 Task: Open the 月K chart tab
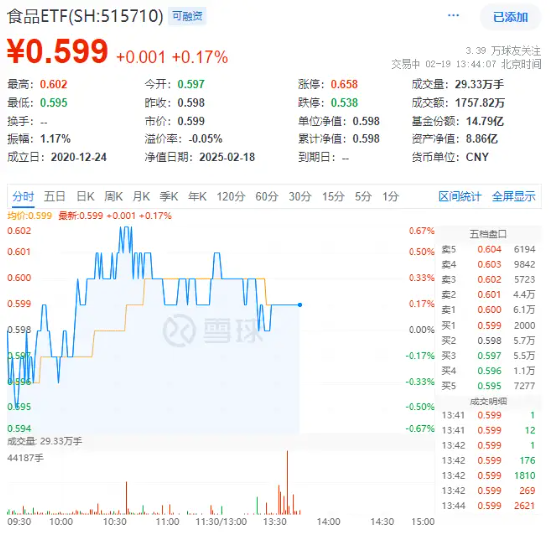click(141, 196)
